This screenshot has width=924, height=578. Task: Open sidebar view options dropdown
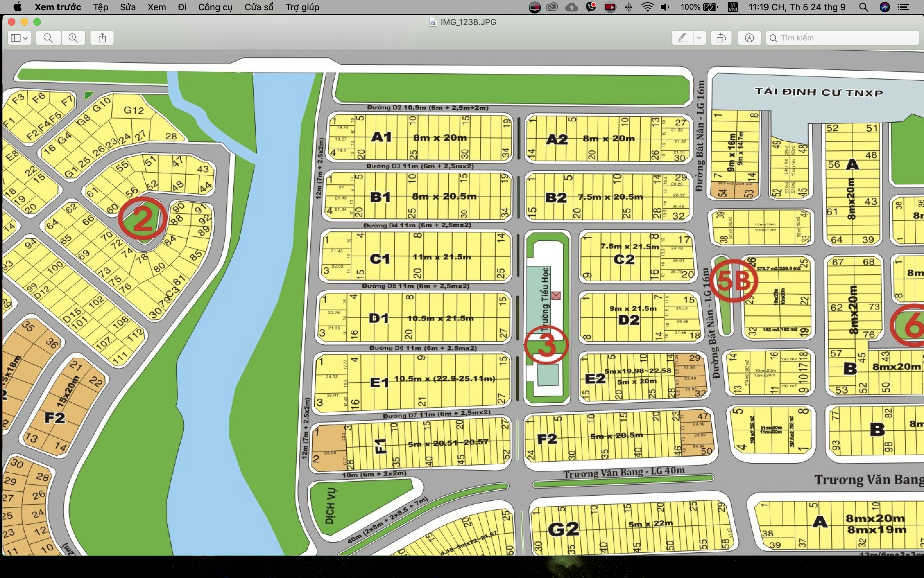tap(19, 38)
